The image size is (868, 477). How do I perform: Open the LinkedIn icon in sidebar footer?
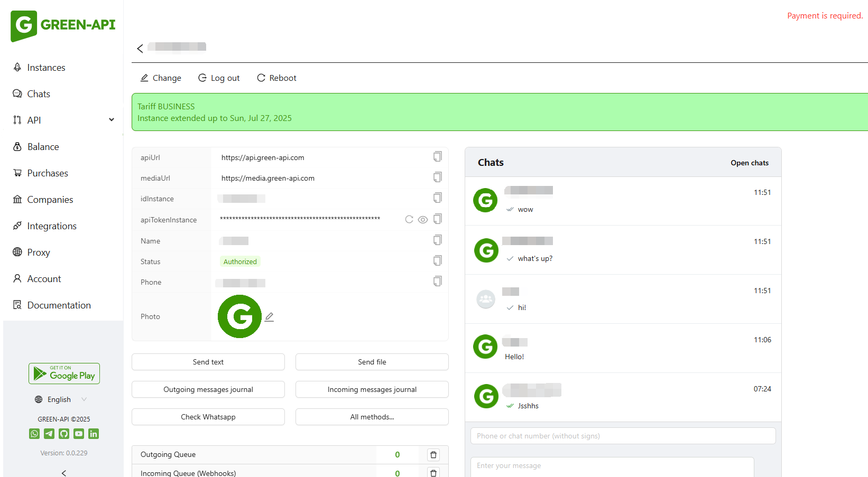[94, 434]
